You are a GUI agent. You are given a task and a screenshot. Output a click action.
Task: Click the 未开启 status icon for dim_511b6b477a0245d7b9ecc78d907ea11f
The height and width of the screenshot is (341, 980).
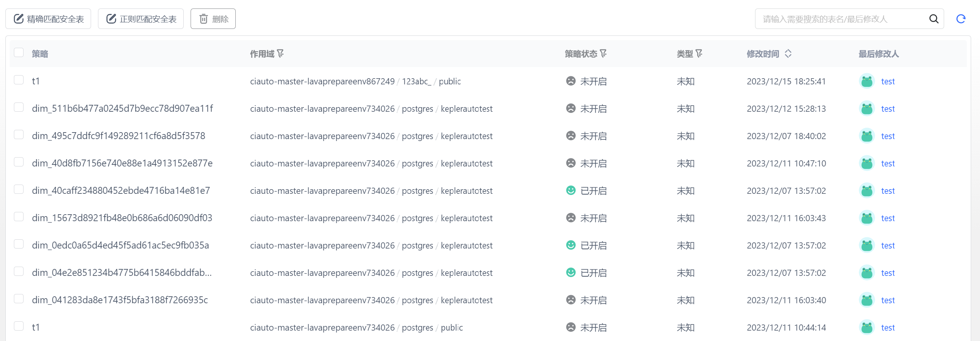click(x=571, y=108)
